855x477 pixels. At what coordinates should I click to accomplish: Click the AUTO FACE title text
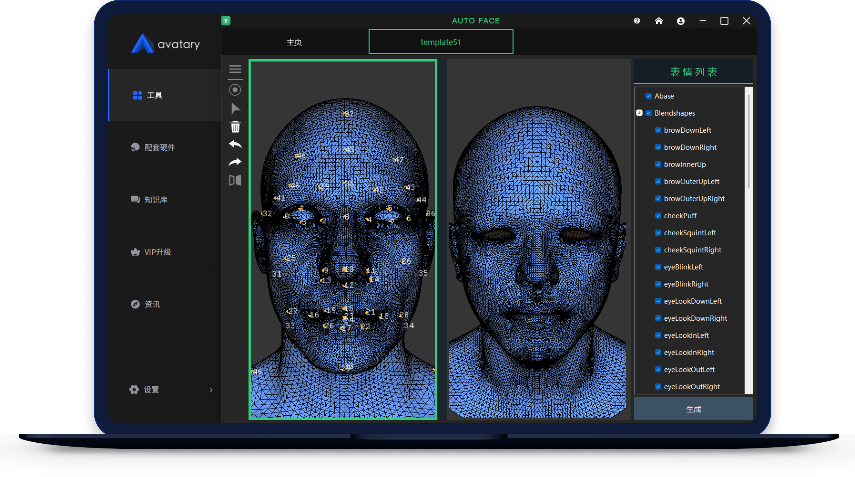point(475,21)
